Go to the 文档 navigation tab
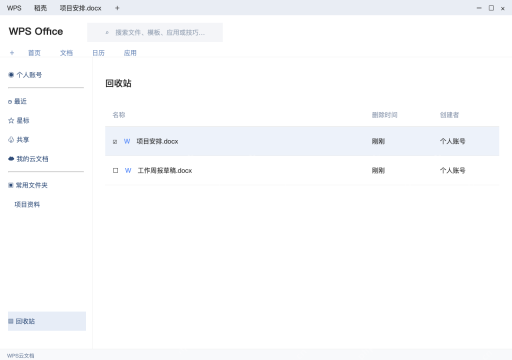 point(66,53)
